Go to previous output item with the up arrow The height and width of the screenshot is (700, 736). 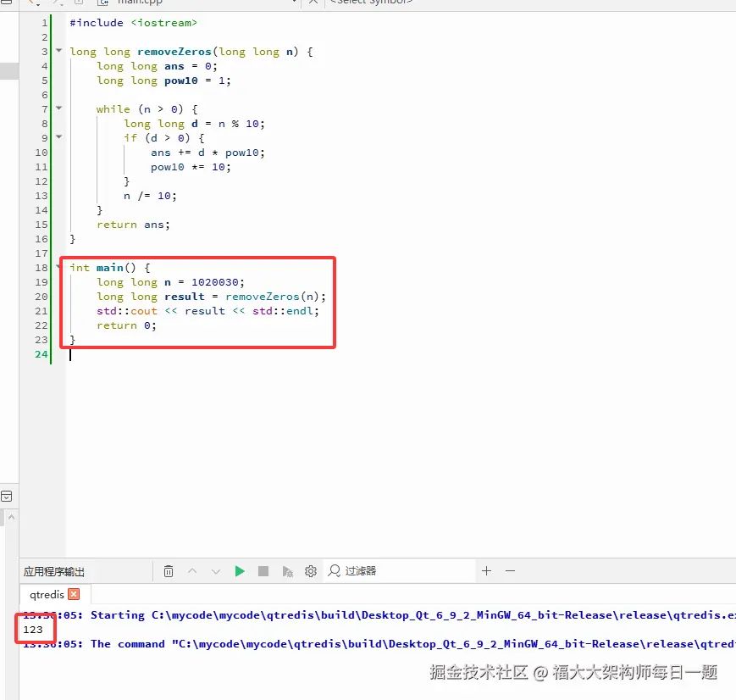click(x=192, y=571)
